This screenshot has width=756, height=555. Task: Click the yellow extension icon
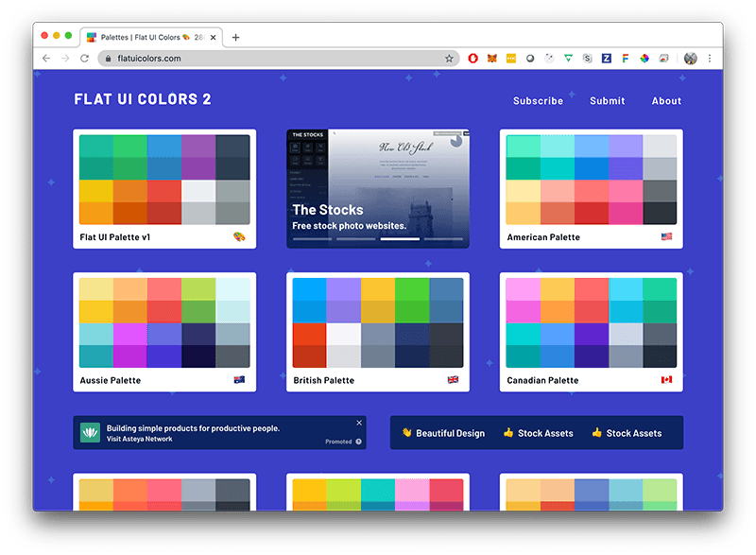[511, 59]
